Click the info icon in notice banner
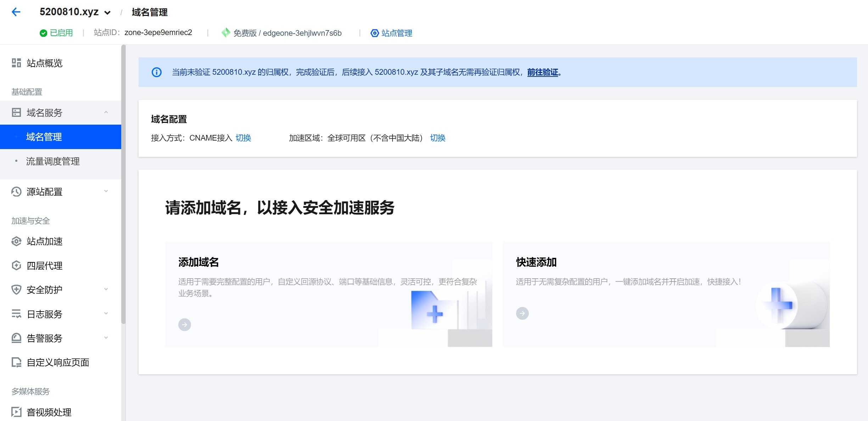This screenshot has height=421, width=868. tap(157, 72)
